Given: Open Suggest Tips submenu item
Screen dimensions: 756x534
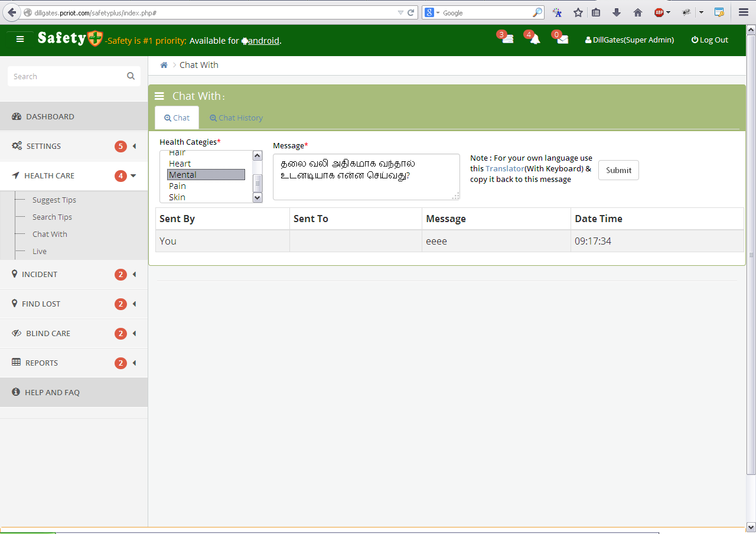Looking at the screenshot, I should click(x=54, y=200).
